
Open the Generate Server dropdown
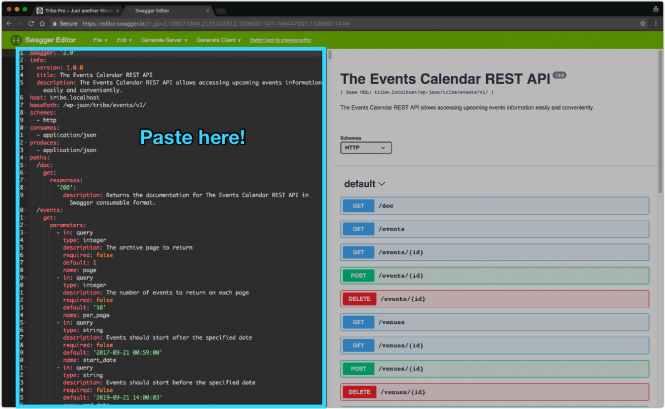point(164,40)
